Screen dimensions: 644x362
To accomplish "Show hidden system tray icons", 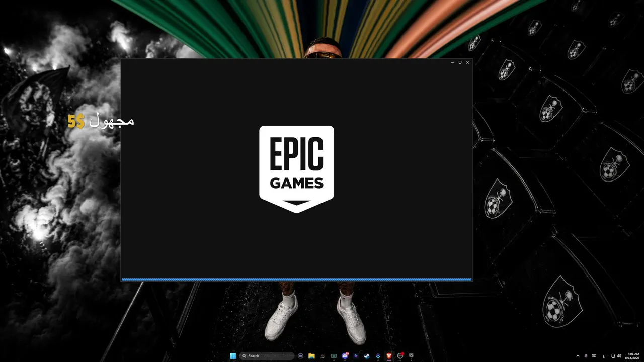I will tap(578, 356).
